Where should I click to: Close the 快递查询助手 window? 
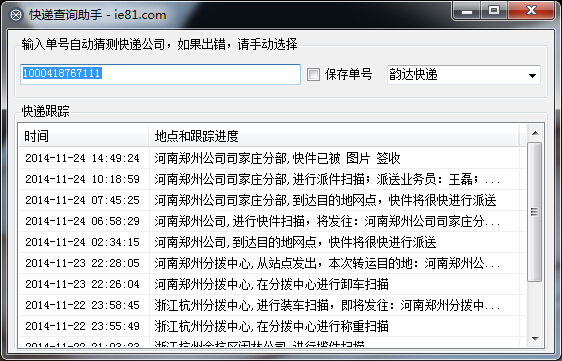pos(532,11)
